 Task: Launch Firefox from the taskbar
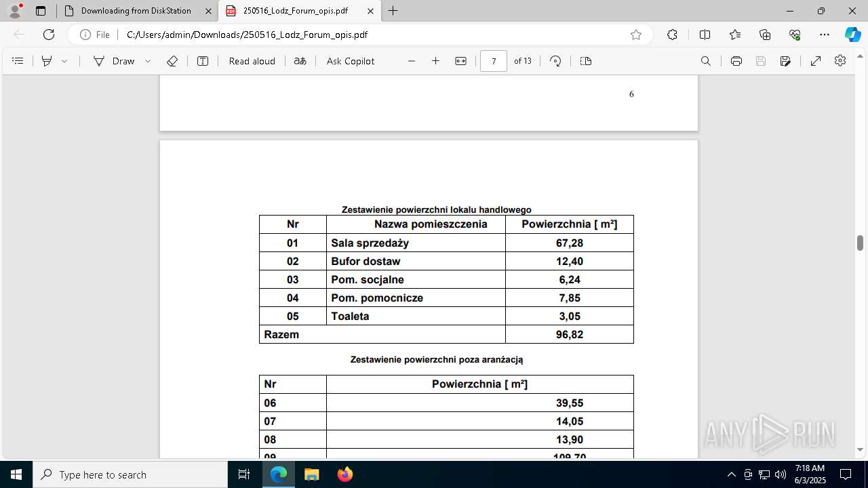pos(344,474)
